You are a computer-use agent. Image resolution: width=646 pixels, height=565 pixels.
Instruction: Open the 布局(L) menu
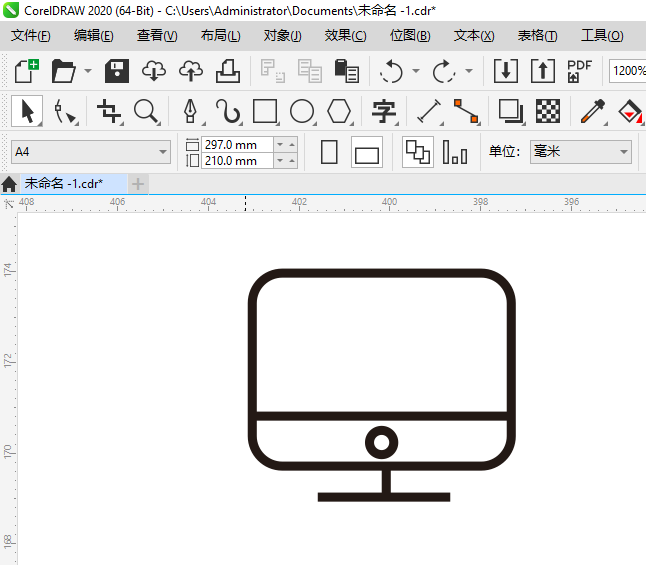[220, 35]
